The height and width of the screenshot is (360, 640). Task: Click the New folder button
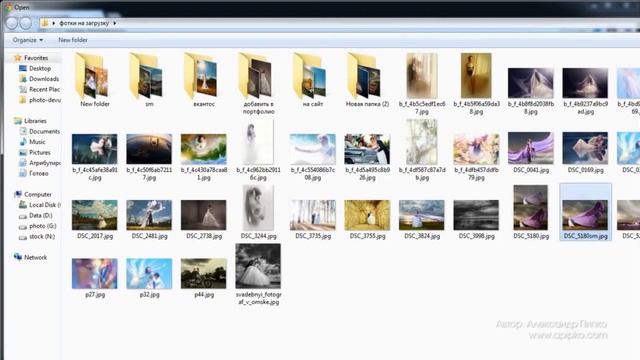click(73, 40)
